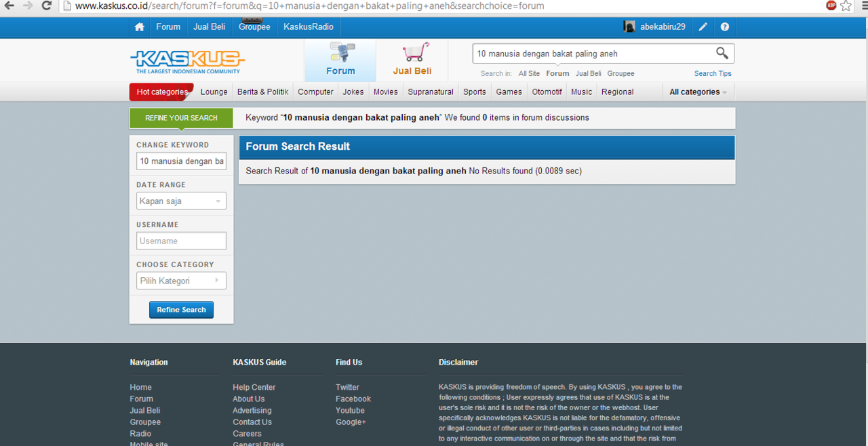Open the Help Center footer link

254,388
